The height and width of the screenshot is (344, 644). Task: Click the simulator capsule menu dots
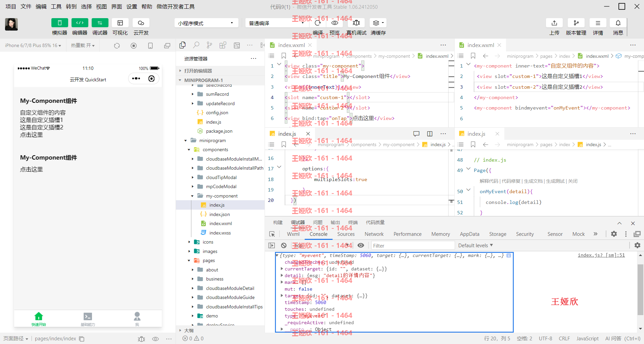click(136, 79)
